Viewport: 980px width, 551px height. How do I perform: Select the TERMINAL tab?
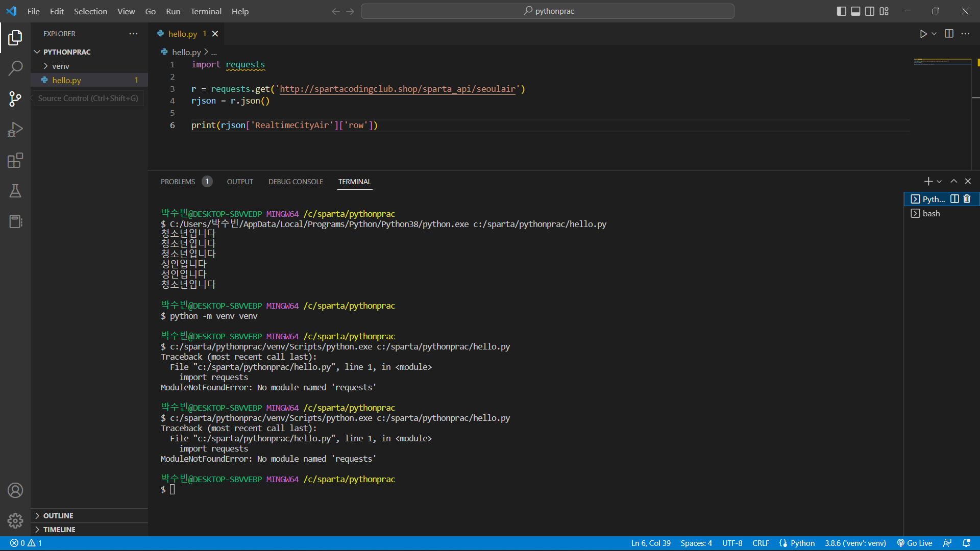tap(355, 182)
